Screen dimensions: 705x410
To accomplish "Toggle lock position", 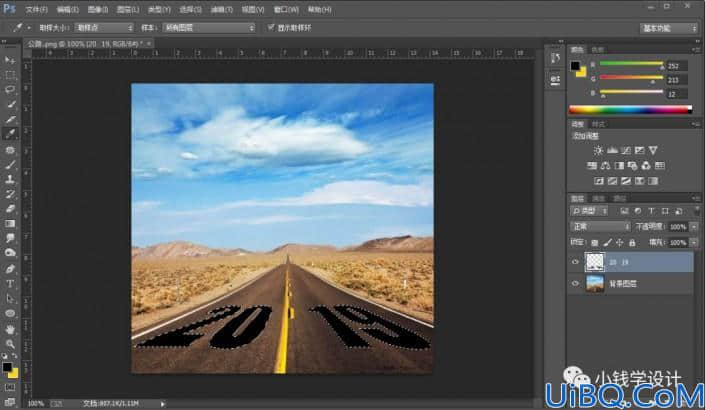I will pyautogui.click(x=620, y=243).
